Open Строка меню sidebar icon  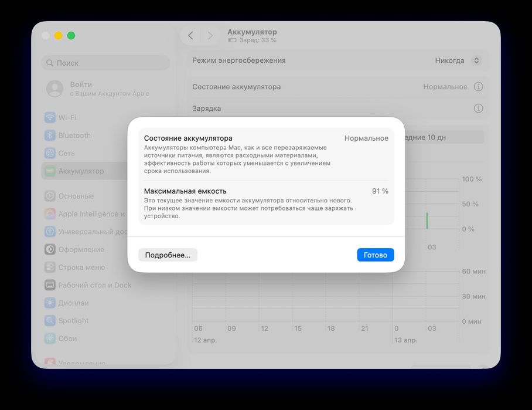(50, 267)
